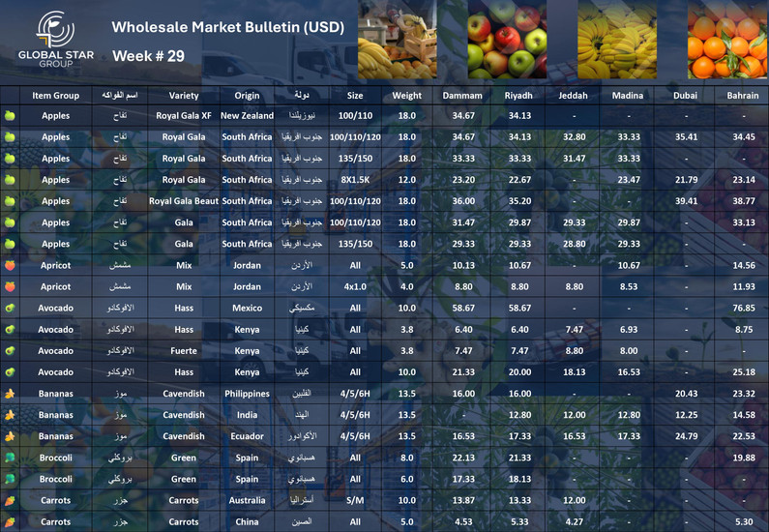Select Dubai price 20.43
Screen dimensions: 769x532
tap(686, 394)
